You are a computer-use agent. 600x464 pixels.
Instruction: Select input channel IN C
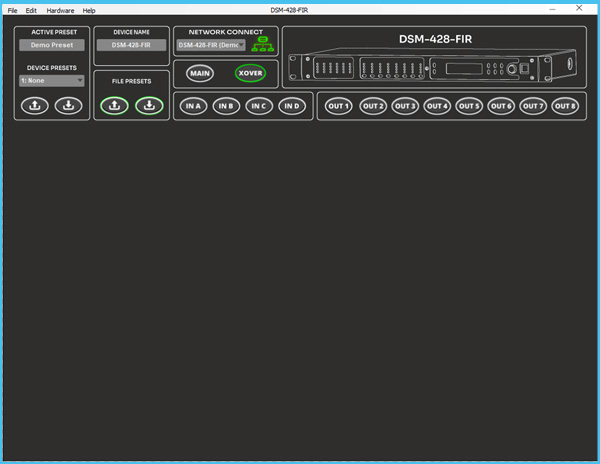point(259,106)
